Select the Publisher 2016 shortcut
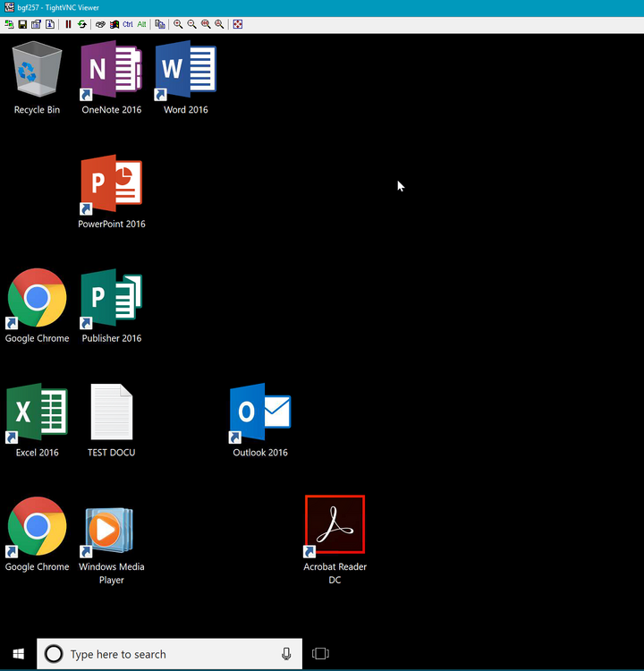This screenshot has width=644, height=671. click(111, 306)
